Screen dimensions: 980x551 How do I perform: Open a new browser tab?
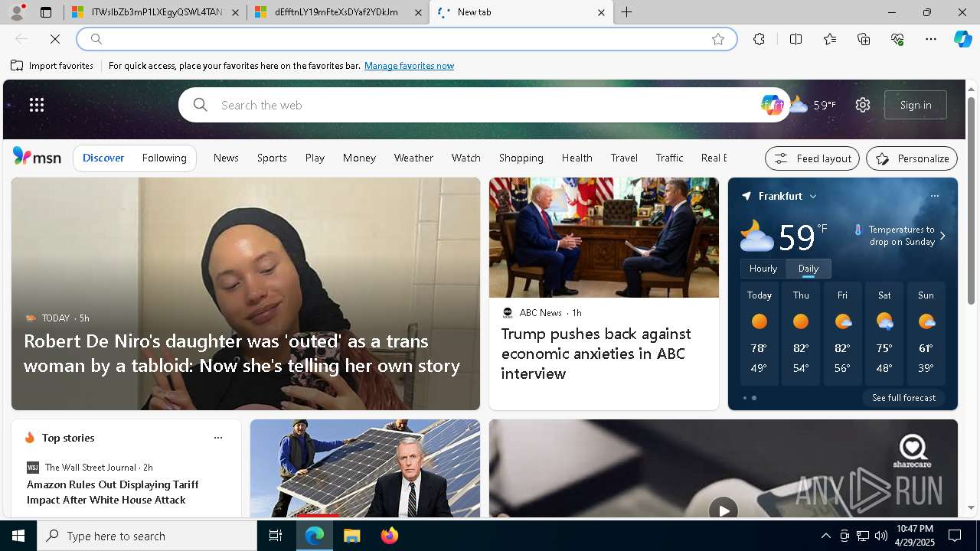tap(627, 12)
